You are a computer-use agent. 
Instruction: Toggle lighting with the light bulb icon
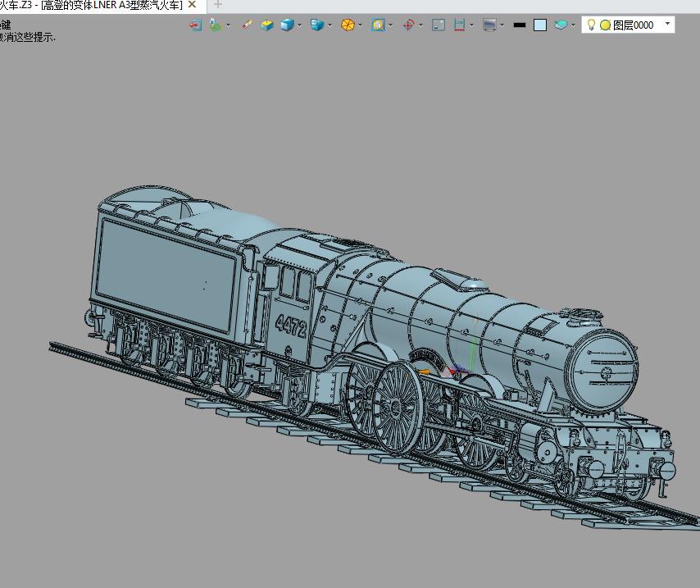coord(592,25)
